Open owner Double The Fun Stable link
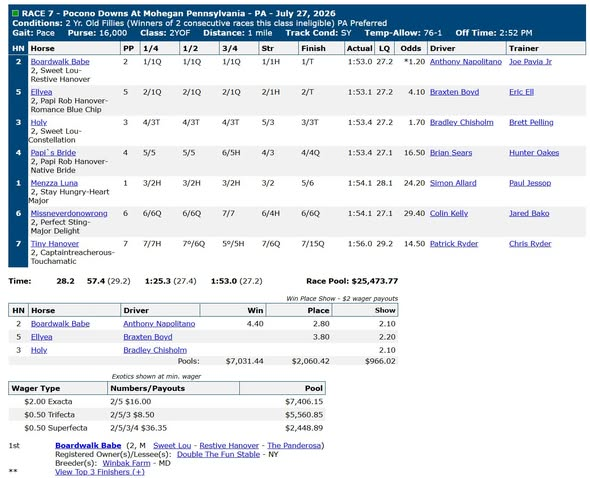590x478 pixels. pyautogui.click(x=218, y=454)
